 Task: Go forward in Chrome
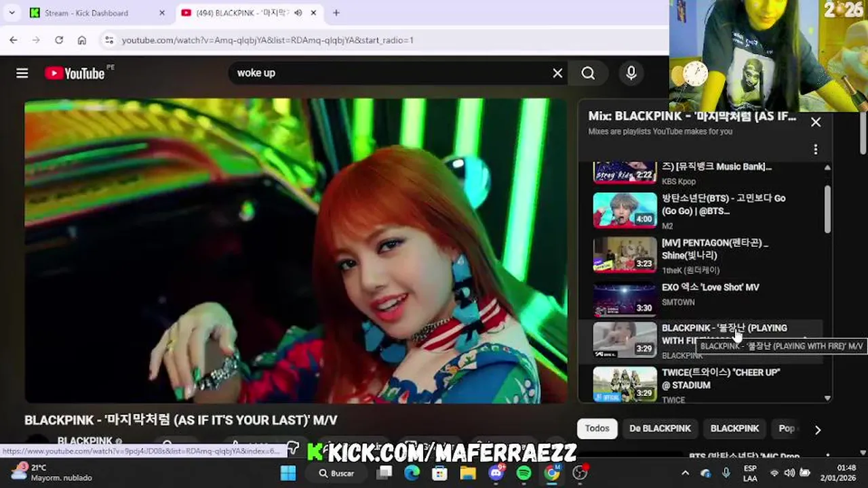(x=36, y=40)
